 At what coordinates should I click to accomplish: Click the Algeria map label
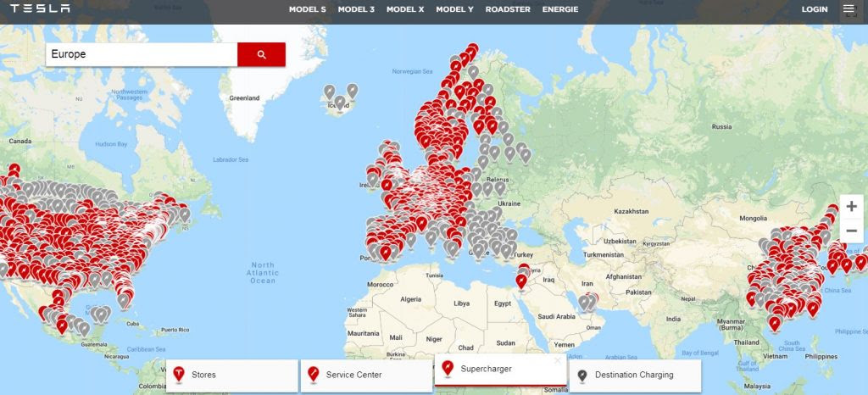(411, 299)
